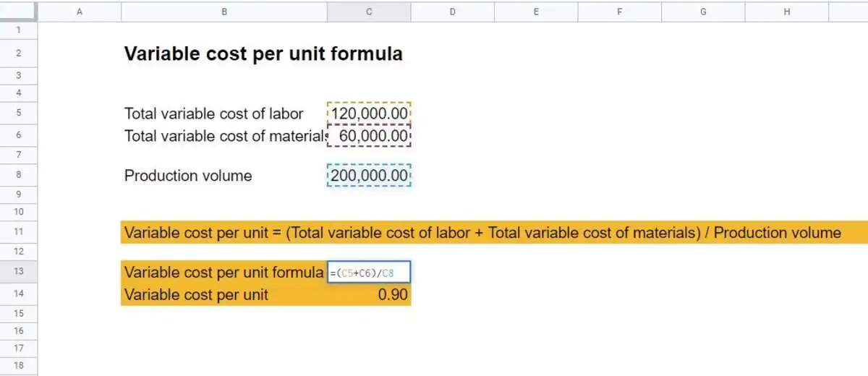Select column H header
The width and height of the screenshot is (868, 376).
tap(786, 12)
